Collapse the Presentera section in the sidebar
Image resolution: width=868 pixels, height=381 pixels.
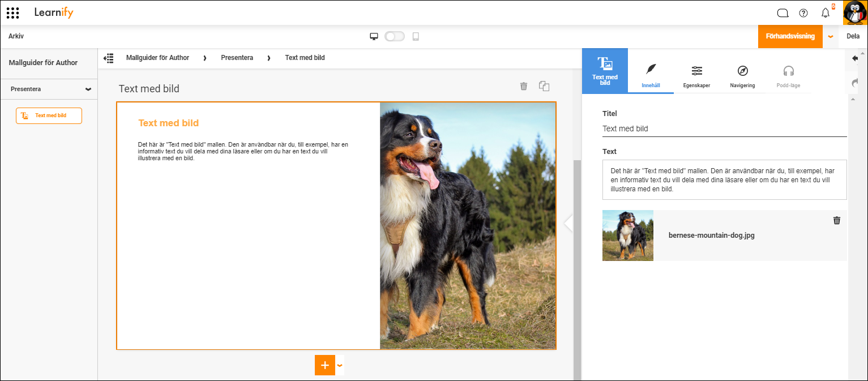[x=88, y=89]
